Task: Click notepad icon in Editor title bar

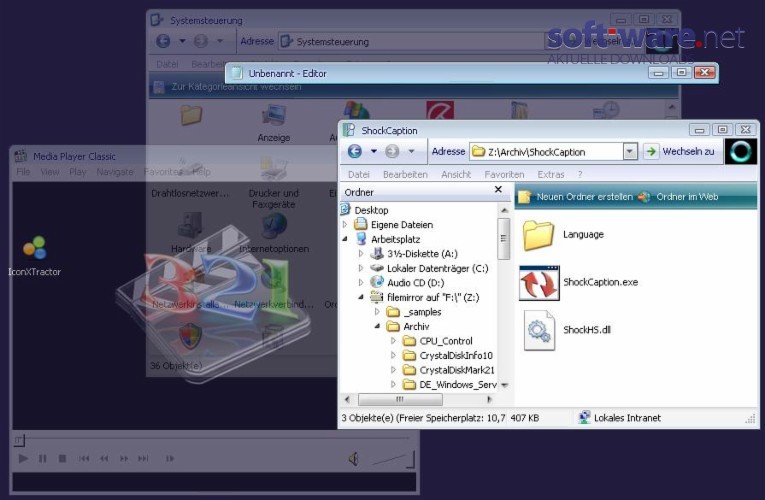Action: click(237, 73)
